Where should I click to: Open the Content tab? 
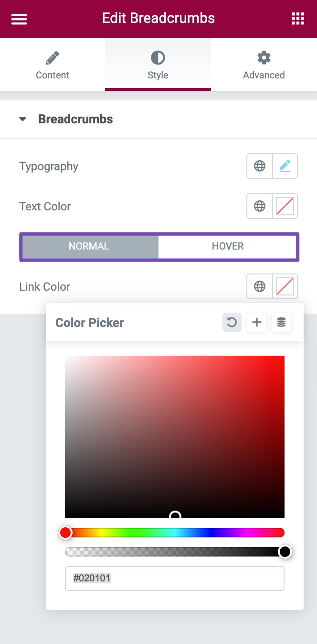click(53, 65)
